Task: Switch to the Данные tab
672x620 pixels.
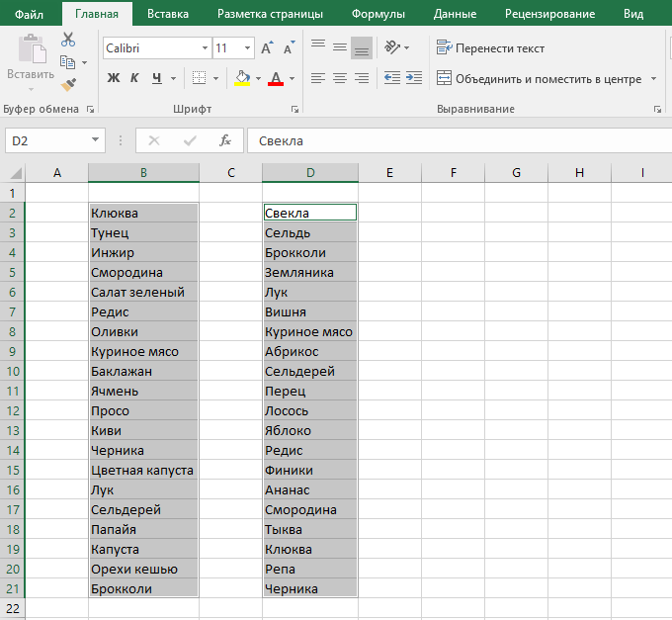Action: [455, 14]
